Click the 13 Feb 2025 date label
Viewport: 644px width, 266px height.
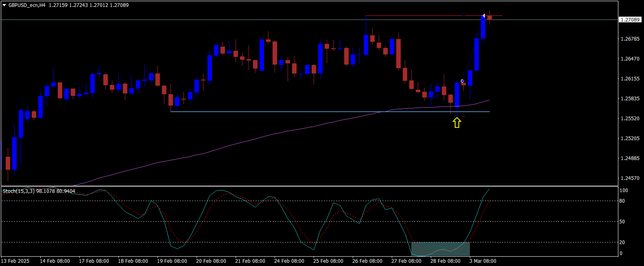coord(15,261)
